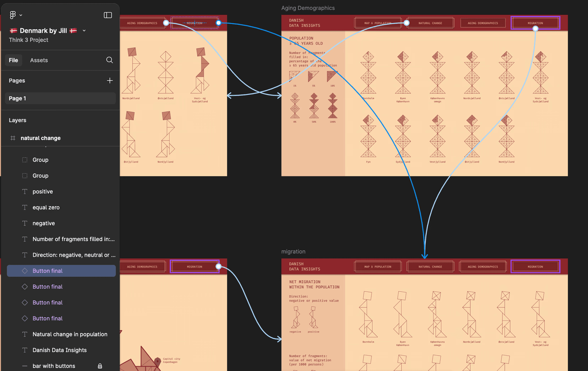Switch to the Assets tab
This screenshot has width=588, height=371.
click(39, 60)
